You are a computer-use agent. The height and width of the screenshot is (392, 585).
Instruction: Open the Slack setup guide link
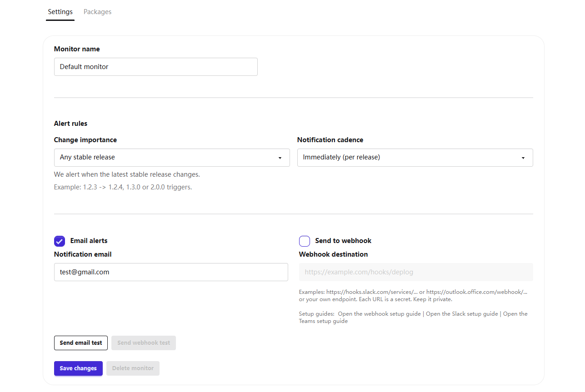click(462, 314)
